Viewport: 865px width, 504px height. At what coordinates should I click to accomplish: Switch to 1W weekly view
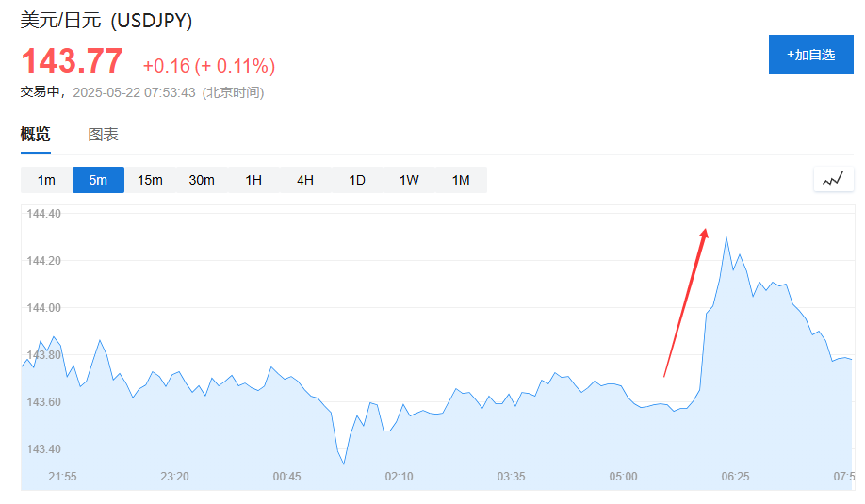click(409, 180)
